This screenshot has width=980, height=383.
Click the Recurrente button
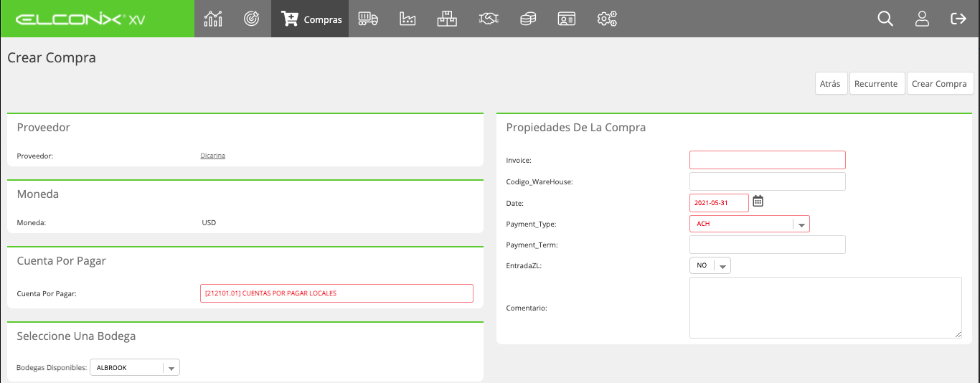[x=876, y=83]
